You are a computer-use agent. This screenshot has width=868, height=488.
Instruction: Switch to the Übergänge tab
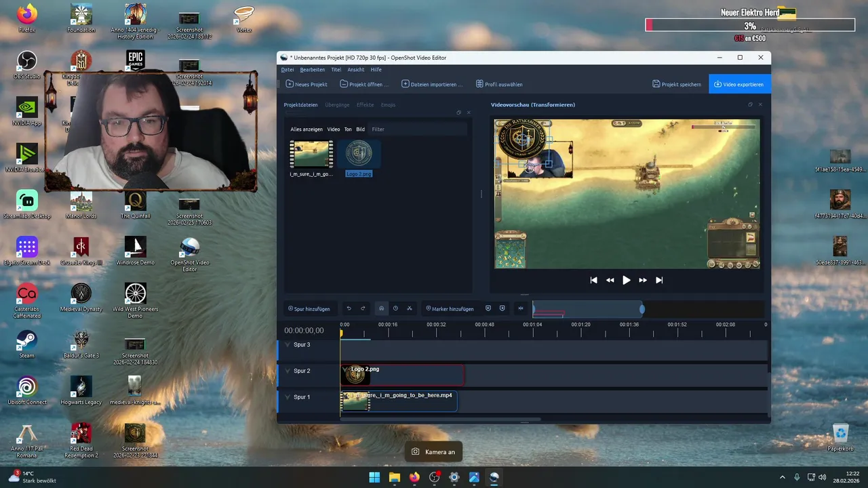tap(337, 105)
